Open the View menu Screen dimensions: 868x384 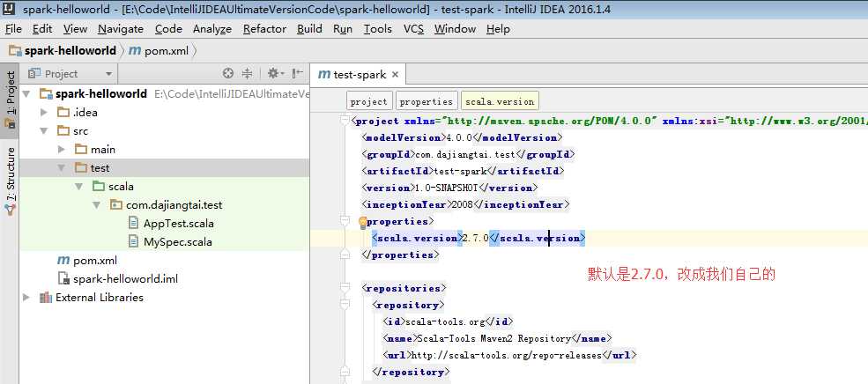pos(75,29)
